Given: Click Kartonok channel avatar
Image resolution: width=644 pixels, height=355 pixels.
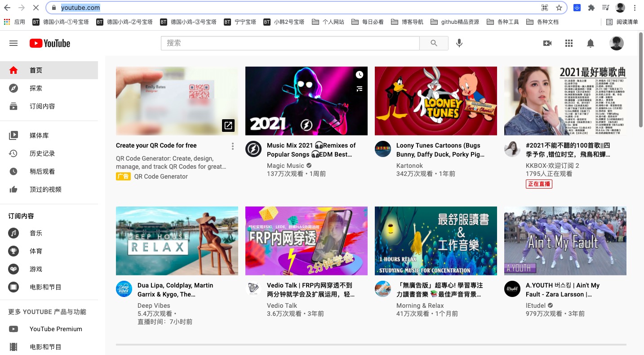Looking at the screenshot, I should coord(383,149).
